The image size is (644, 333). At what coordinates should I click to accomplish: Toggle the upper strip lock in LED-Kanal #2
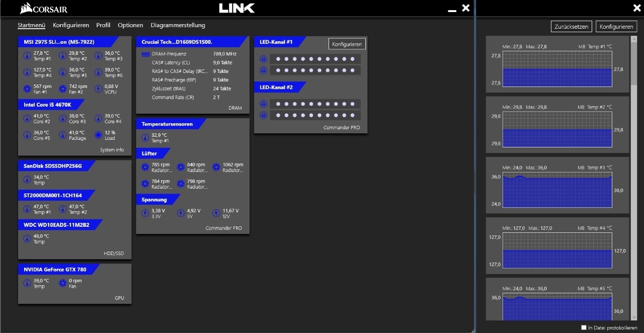pyautogui.click(x=263, y=104)
